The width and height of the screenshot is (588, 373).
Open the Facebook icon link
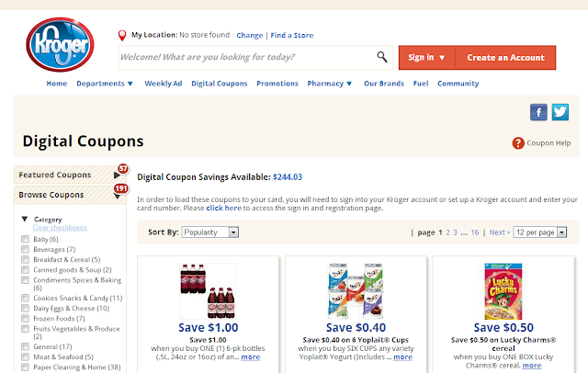[538, 112]
